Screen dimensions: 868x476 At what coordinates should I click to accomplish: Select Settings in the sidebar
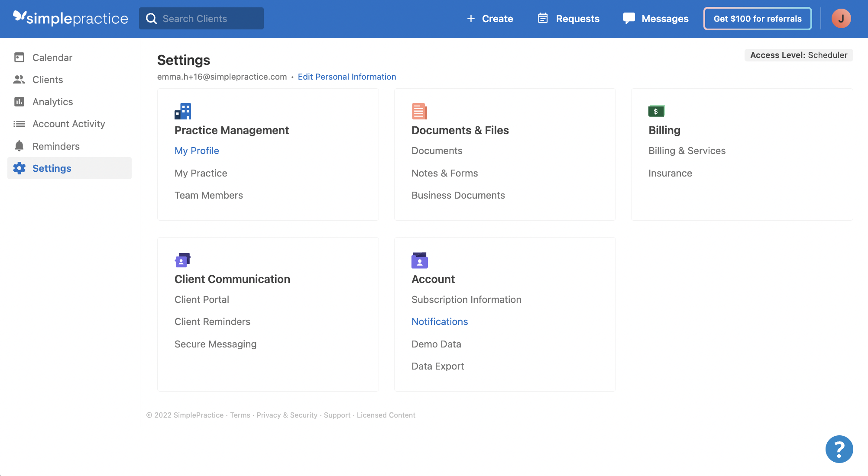pos(69,168)
